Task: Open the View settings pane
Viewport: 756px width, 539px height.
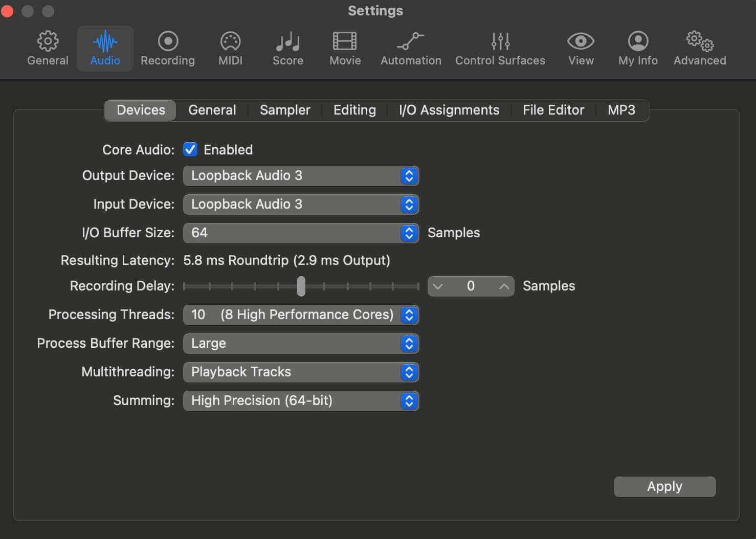Action: point(581,49)
